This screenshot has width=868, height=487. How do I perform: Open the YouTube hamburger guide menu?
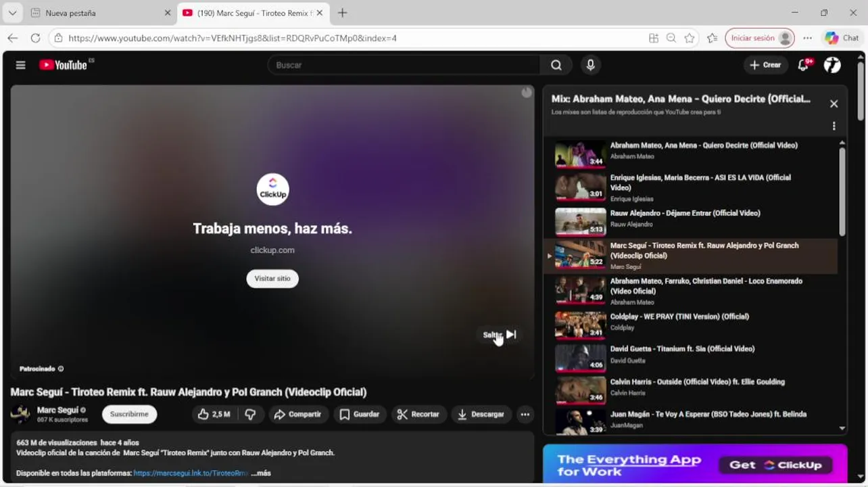pyautogui.click(x=20, y=65)
